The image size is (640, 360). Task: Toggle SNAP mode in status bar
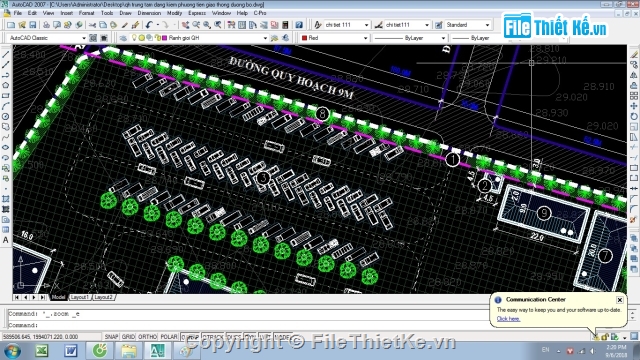tap(111, 337)
